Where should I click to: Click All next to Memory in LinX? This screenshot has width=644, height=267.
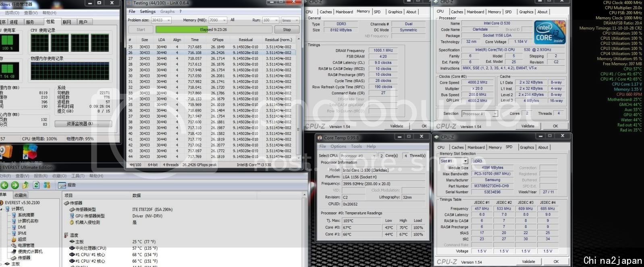[x=232, y=20]
